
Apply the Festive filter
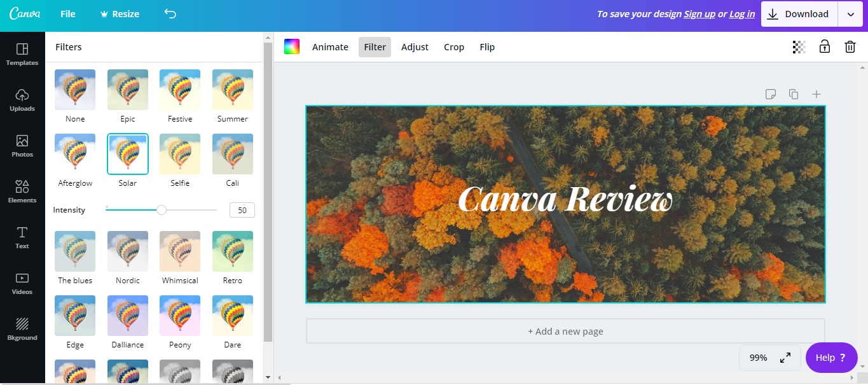coord(180,90)
